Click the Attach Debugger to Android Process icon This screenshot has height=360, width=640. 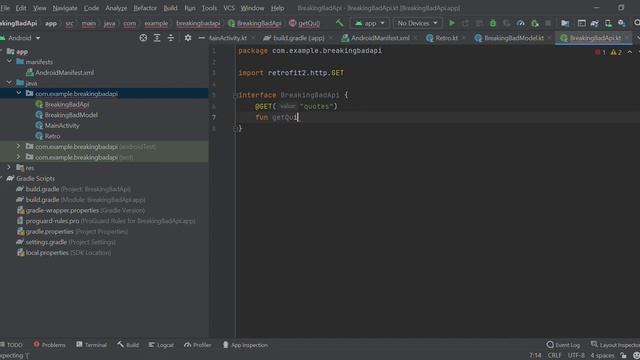(535, 23)
